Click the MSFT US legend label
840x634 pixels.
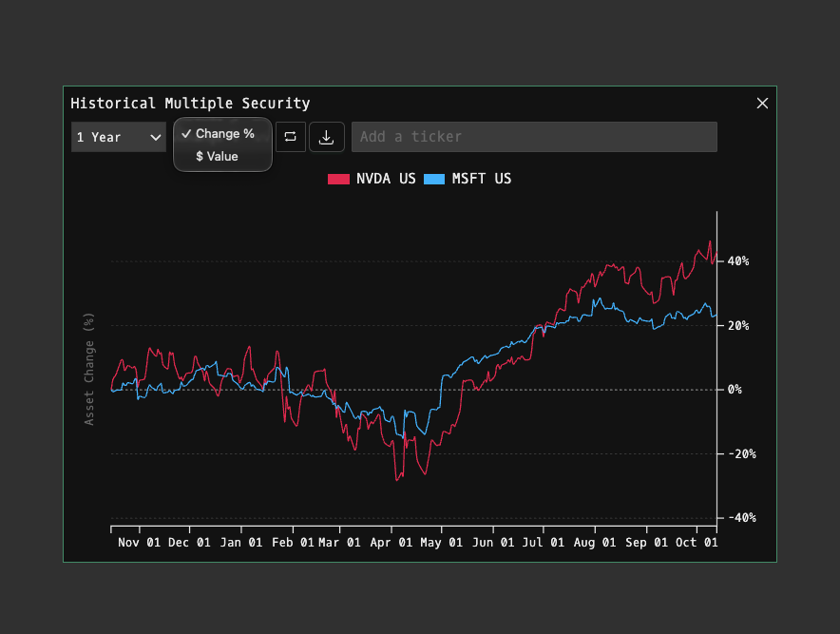pos(481,179)
